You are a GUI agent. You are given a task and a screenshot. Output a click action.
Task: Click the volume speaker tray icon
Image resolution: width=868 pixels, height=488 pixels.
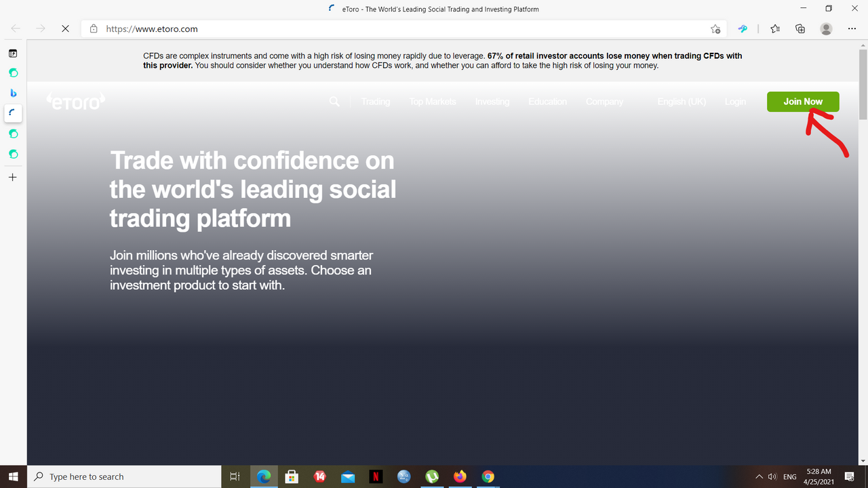(x=772, y=476)
